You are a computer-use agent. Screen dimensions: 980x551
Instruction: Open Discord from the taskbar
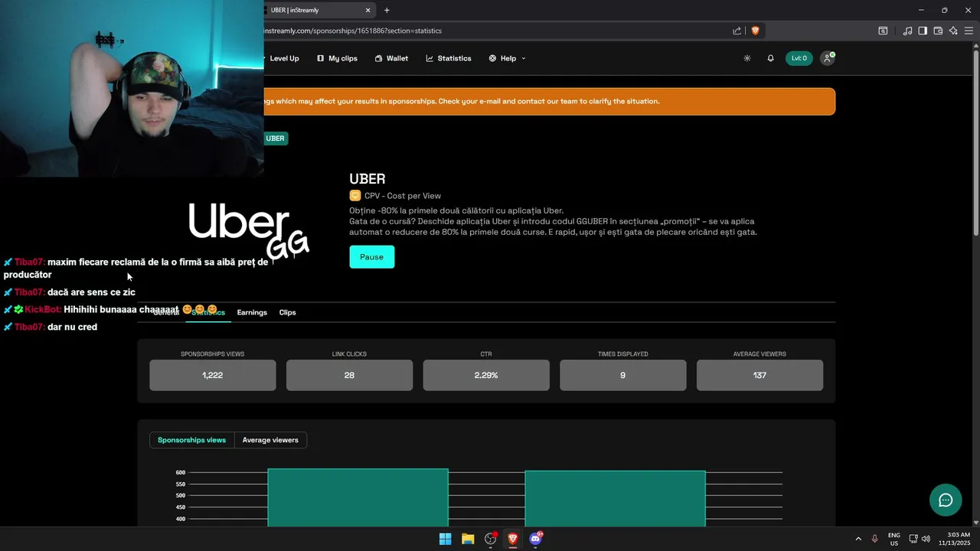click(536, 539)
